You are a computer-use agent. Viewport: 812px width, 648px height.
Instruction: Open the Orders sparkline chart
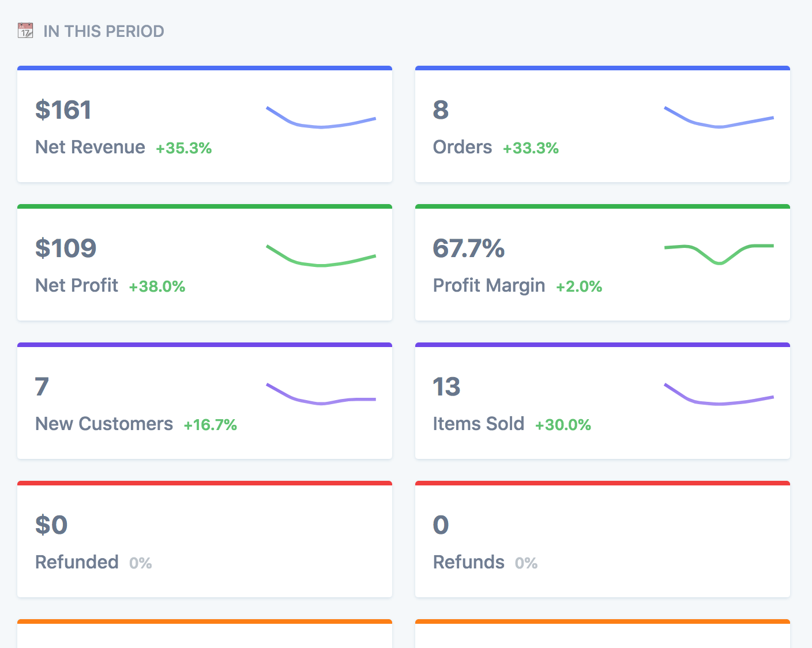719,118
